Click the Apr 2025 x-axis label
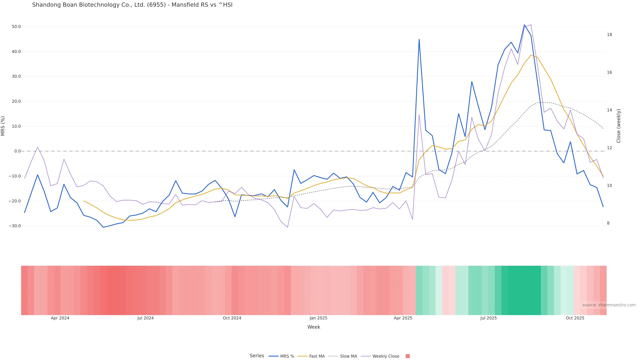 tap(403, 318)
